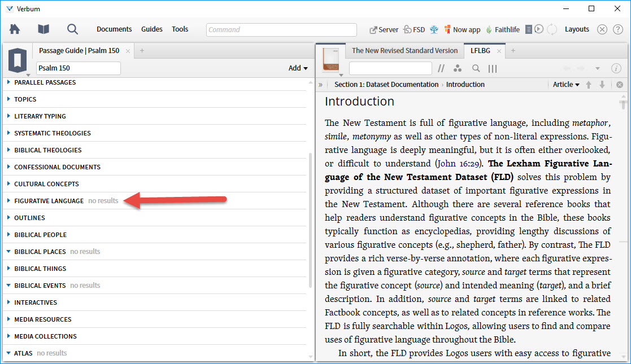This screenshot has width=631, height=364.
Task: Open the Guides menu
Action: (152, 29)
